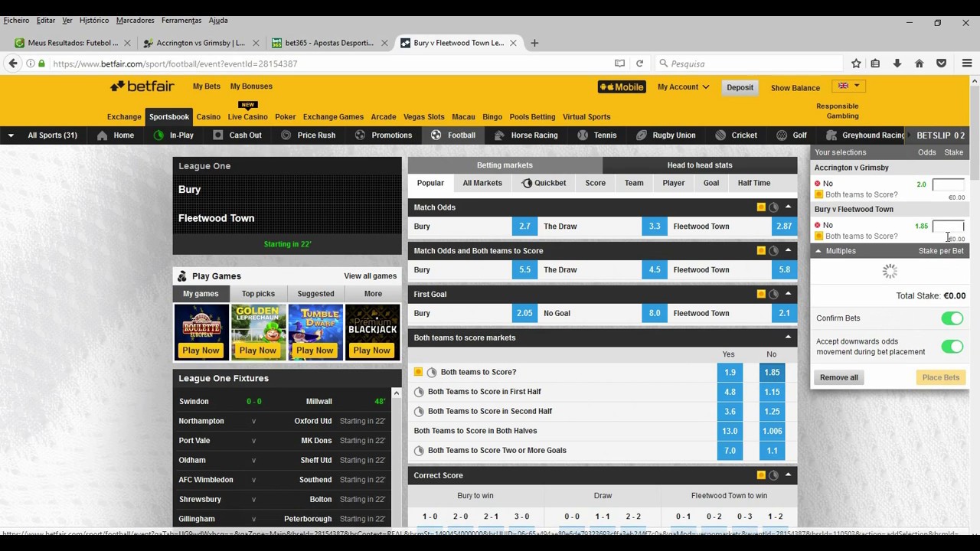Open a new browser tab with plus icon

tap(534, 43)
